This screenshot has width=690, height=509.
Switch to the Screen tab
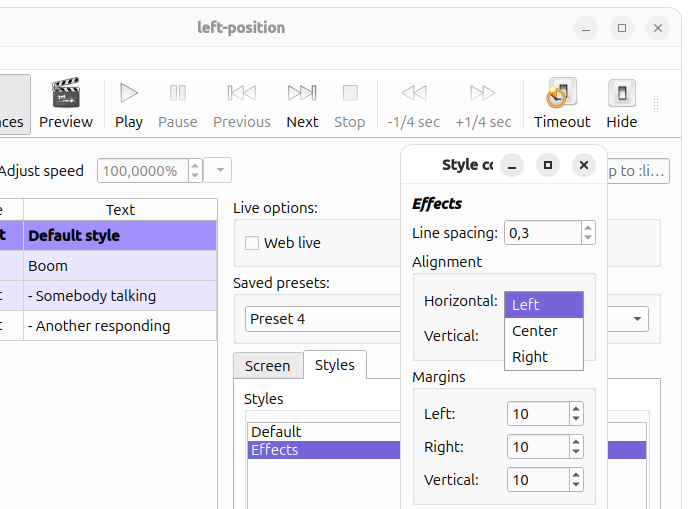(268, 366)
